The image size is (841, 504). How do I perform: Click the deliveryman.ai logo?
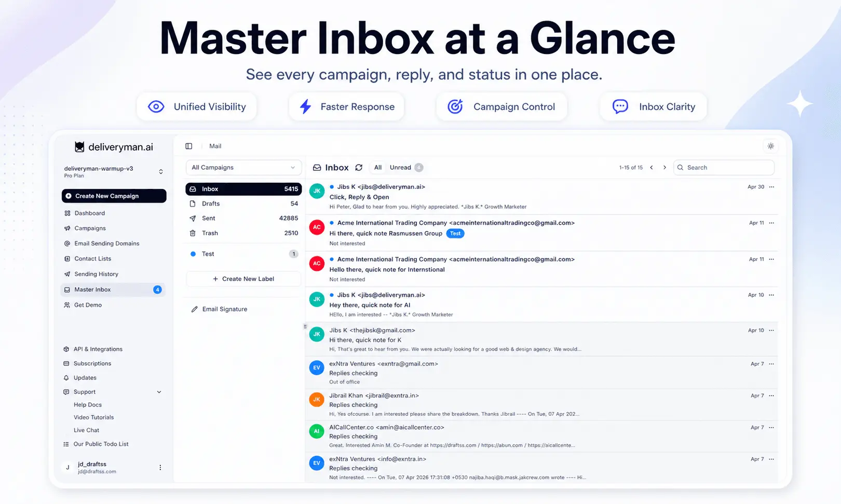[114, 147]
